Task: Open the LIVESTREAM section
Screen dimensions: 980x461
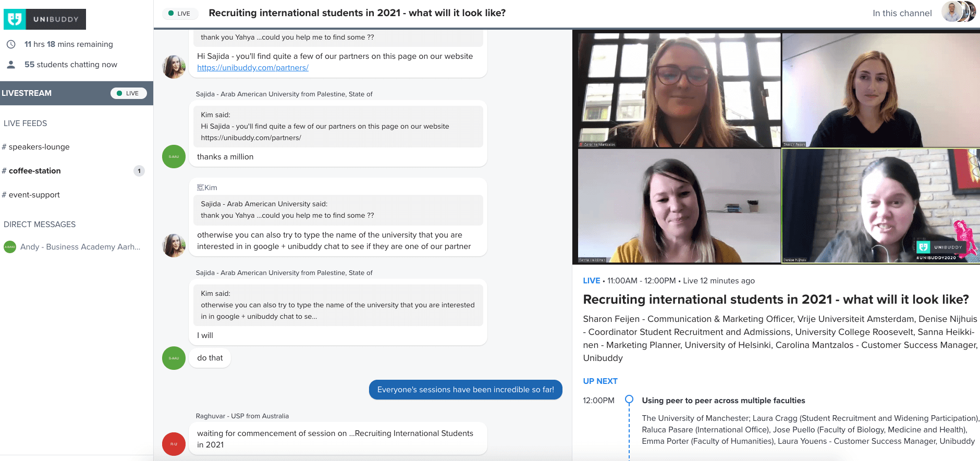Action: [77, 93]
